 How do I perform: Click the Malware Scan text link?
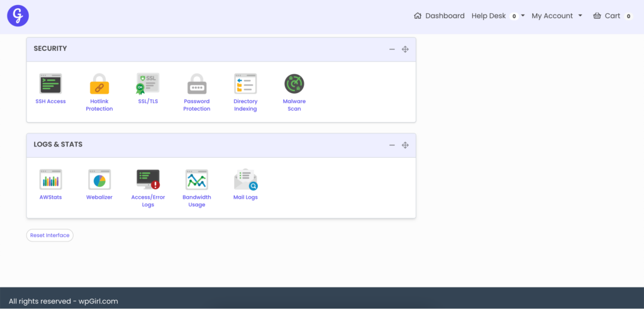(294, 105)
